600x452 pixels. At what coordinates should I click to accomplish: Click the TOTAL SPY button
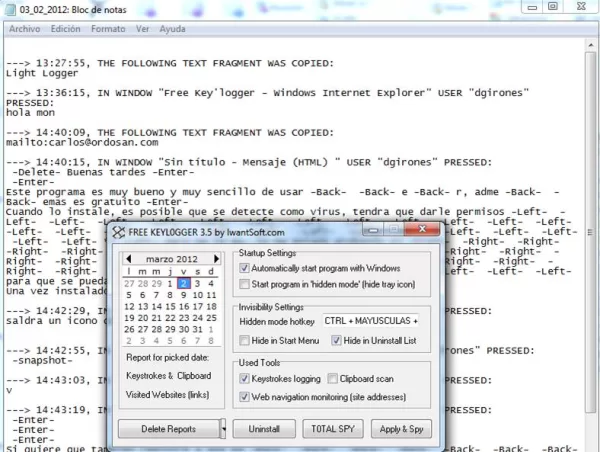(x=333, y=429)
